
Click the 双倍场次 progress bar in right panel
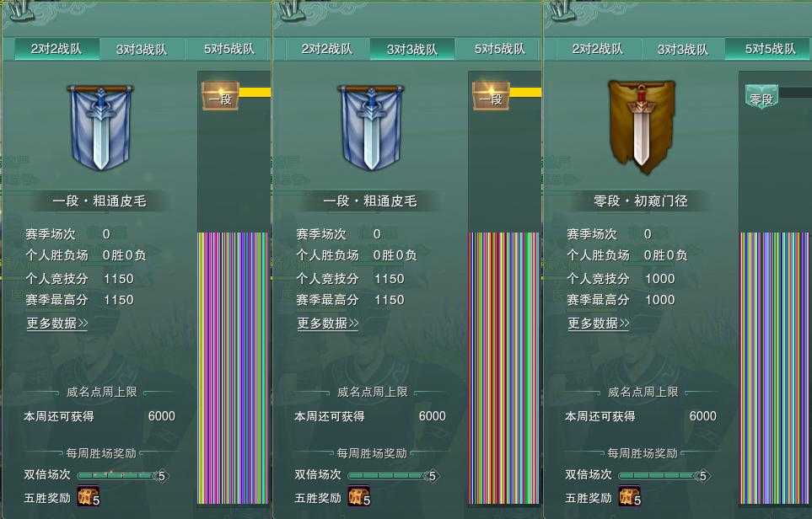664,475
